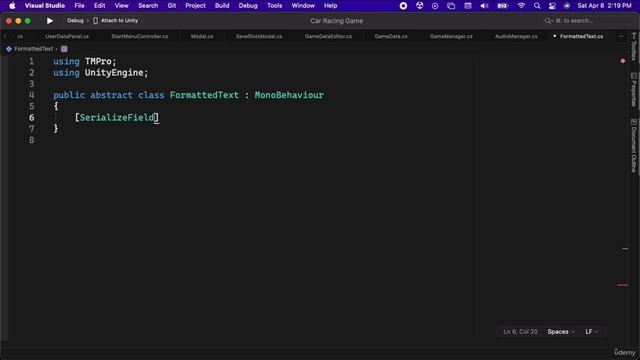Click the TMPro namespace on line 1
Image resolution: width=640 pixels, height=360 pixels.
click(98, 61)
